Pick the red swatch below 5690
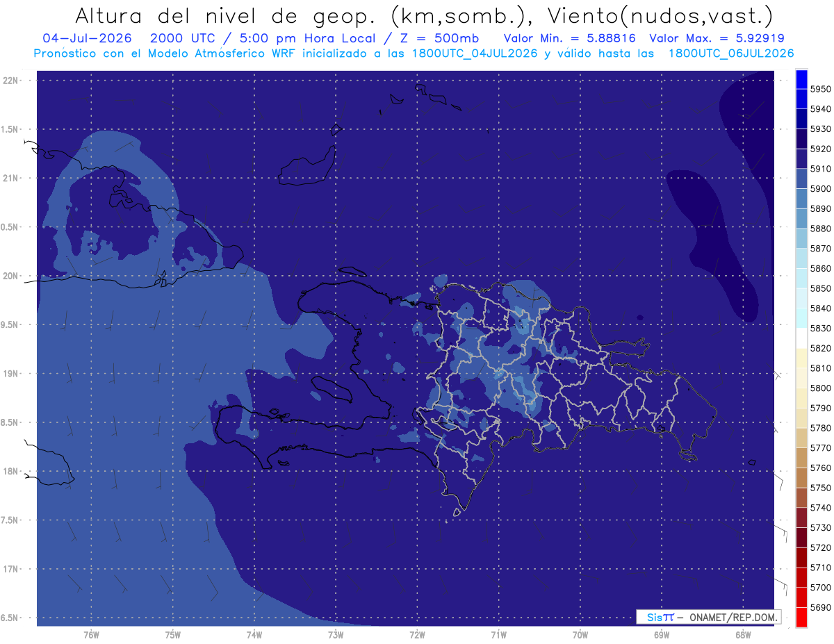Screen dimensions: 834x644 click(801, 618)
